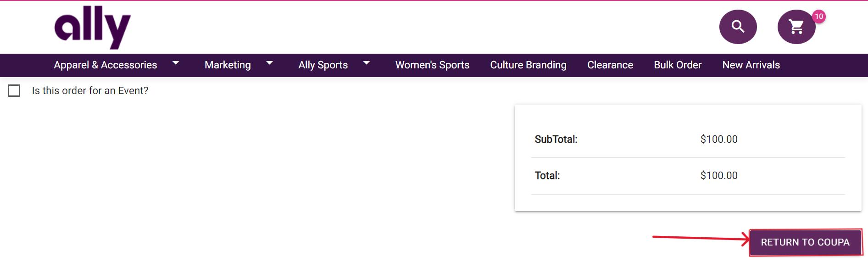Select the Ally Sports menu item
868x279 pixels.
[323, 65]
